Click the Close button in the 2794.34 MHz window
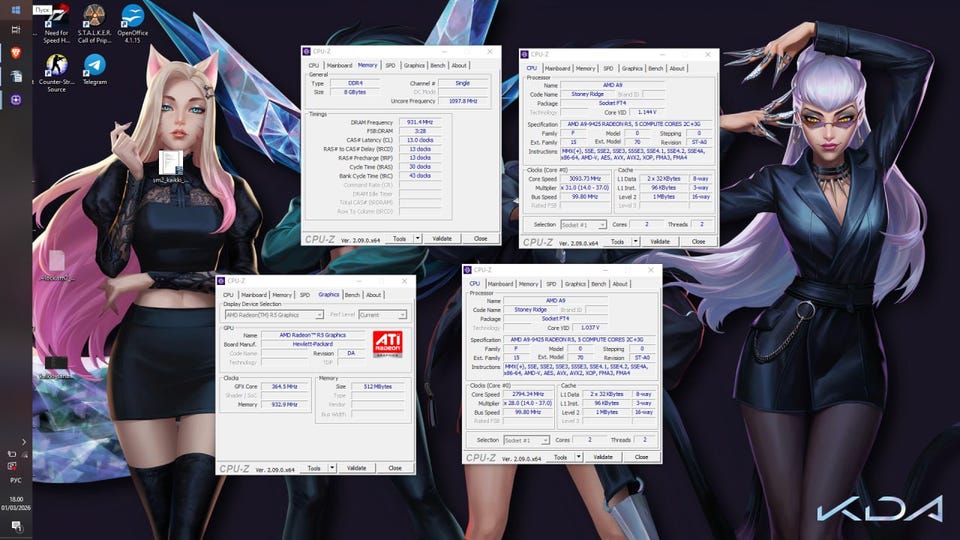960x540 pixels. 641,457
